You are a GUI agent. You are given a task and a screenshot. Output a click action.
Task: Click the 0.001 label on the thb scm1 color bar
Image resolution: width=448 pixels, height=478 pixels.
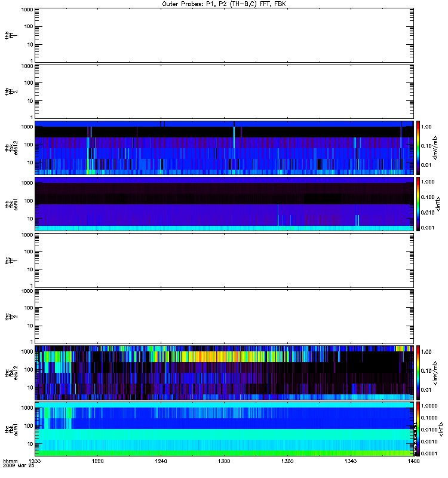(428, 228)
